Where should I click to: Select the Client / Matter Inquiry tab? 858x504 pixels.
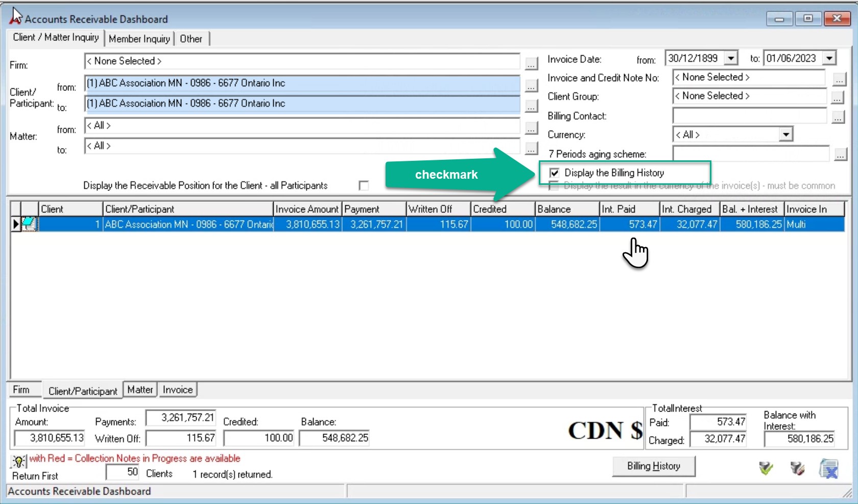56,37
